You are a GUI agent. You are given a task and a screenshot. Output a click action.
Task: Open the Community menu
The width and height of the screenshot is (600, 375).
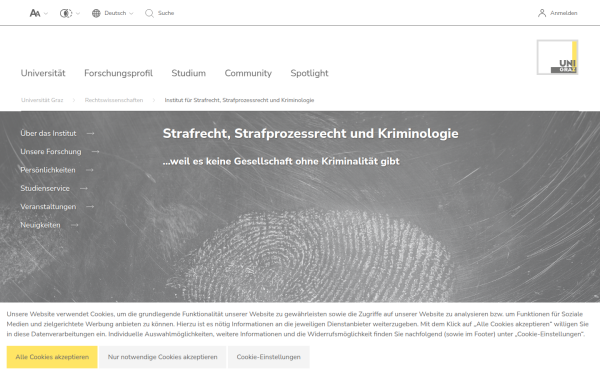click(x=248, y=73)
